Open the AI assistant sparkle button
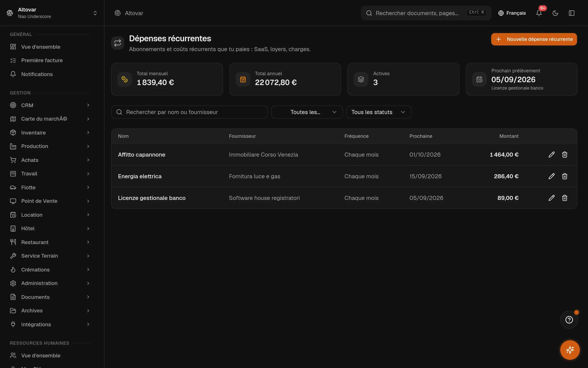The image size is (588, 368). [570, 350]
